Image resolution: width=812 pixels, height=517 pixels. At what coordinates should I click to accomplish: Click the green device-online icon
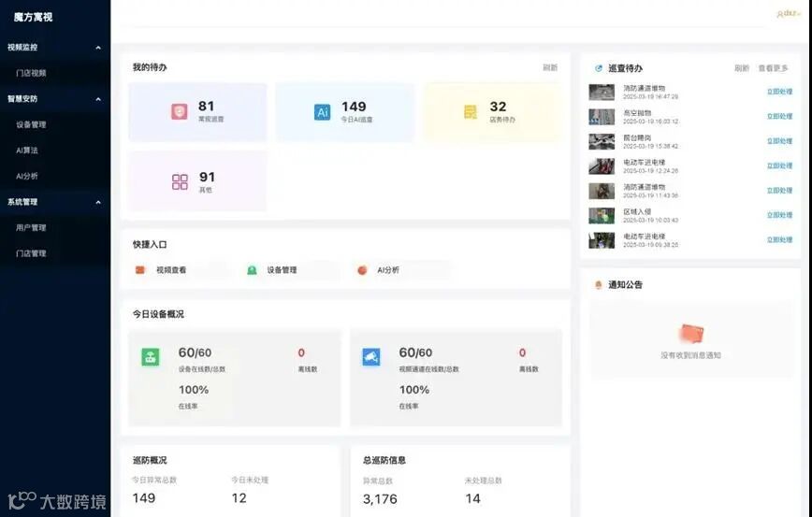click(x=151, y=356)
